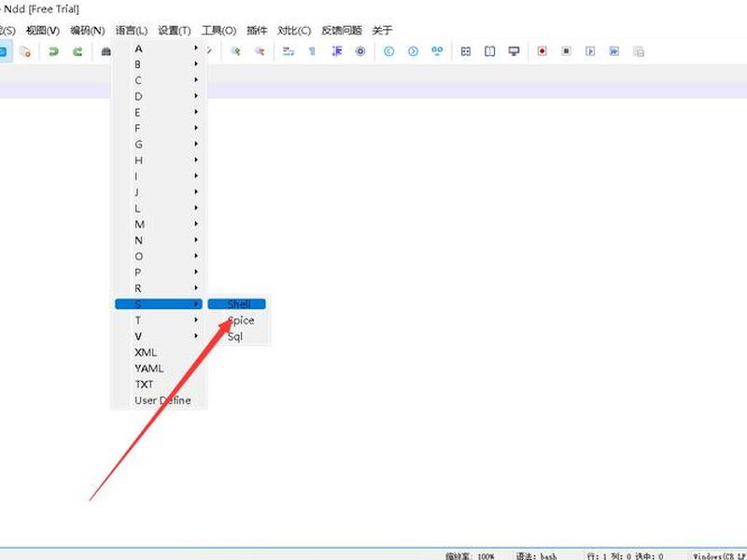Click the zoom out magnifier icon
The width and height of the screenshot is (747, 560).
(260, 51)
